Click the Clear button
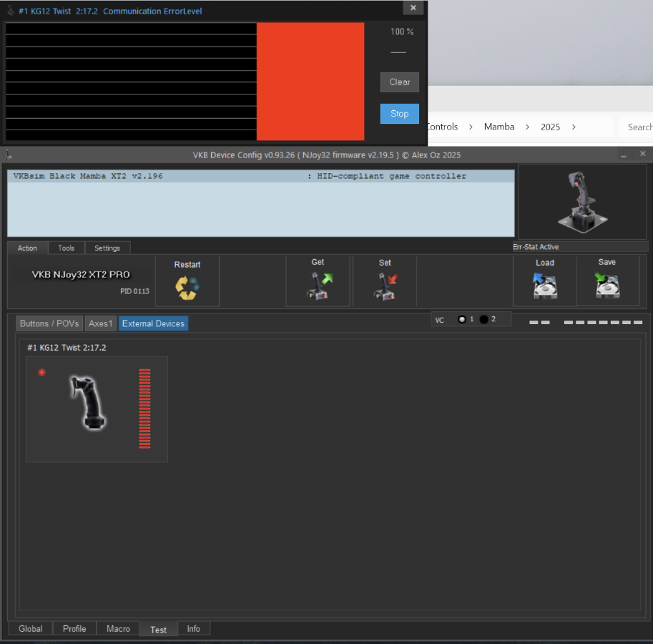This screenshot has height=644, width=653. 399,82
